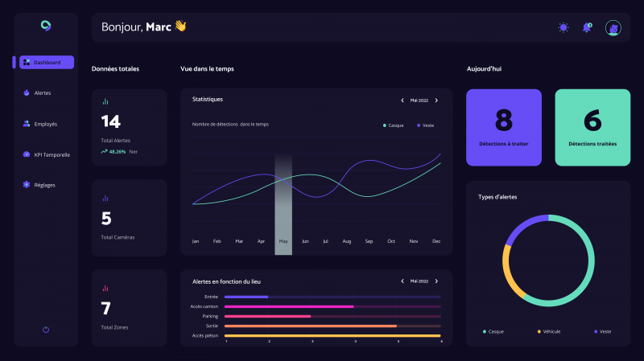Click the Total Alertes bar chart icon
644x361 pixels.
[x=105, y=102]
